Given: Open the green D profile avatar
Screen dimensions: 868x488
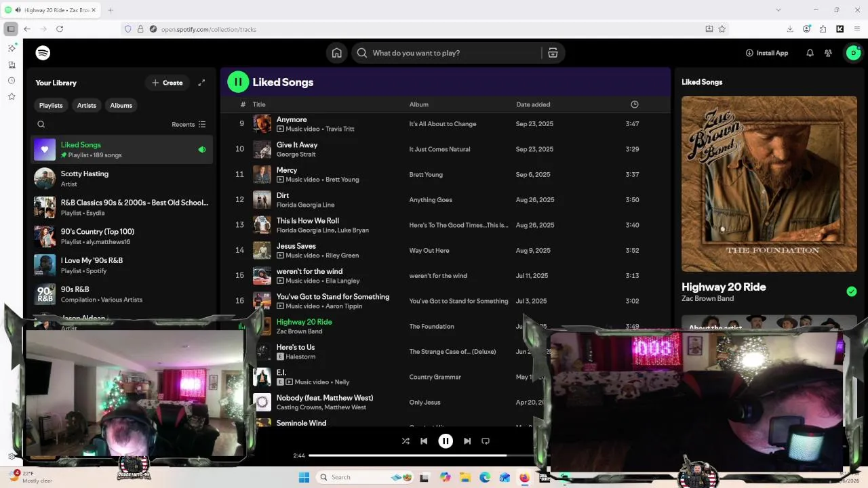Looking at the screenshot, I should [x=853, y=53].
